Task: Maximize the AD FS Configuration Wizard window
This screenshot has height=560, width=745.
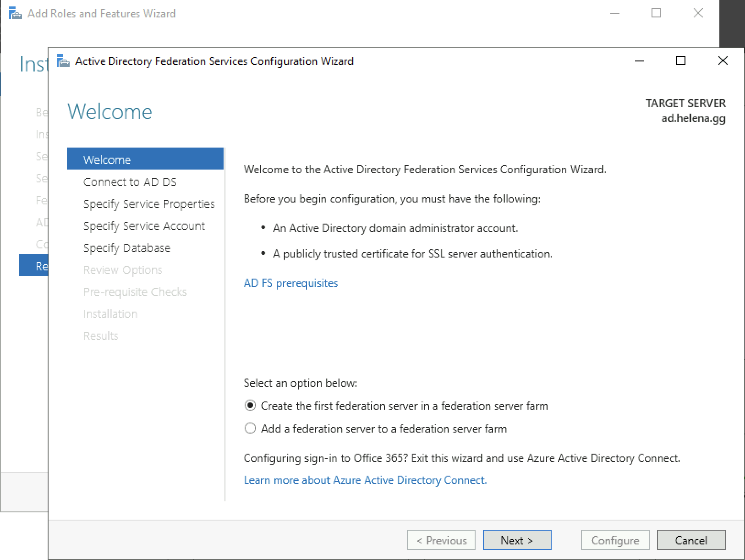Action: pos(681,61)
